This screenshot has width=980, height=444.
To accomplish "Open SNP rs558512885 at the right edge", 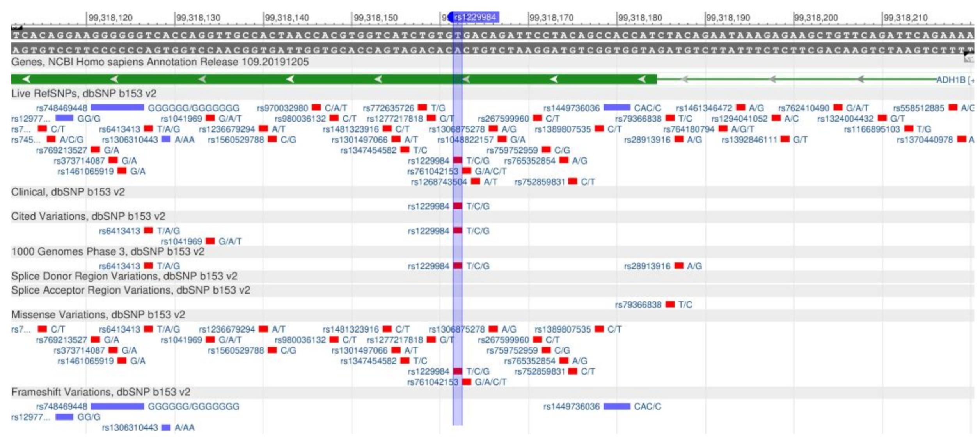I will (x=934, y=108).
